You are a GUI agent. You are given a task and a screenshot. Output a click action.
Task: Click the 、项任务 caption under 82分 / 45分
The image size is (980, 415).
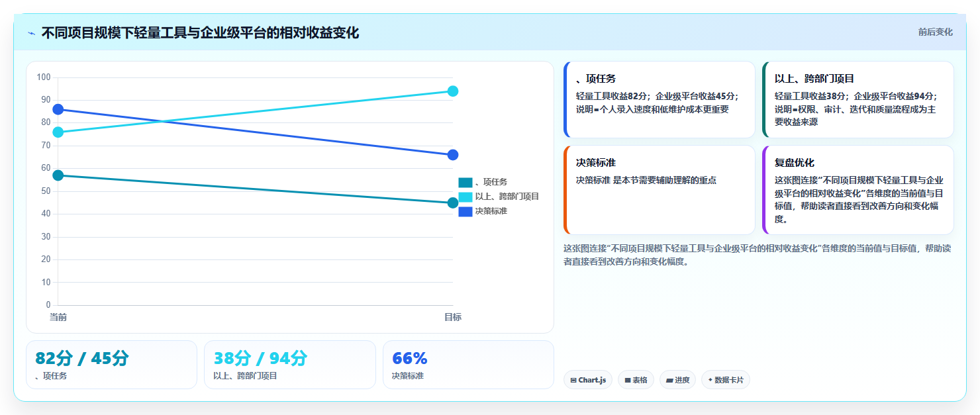tap(51, 376)
